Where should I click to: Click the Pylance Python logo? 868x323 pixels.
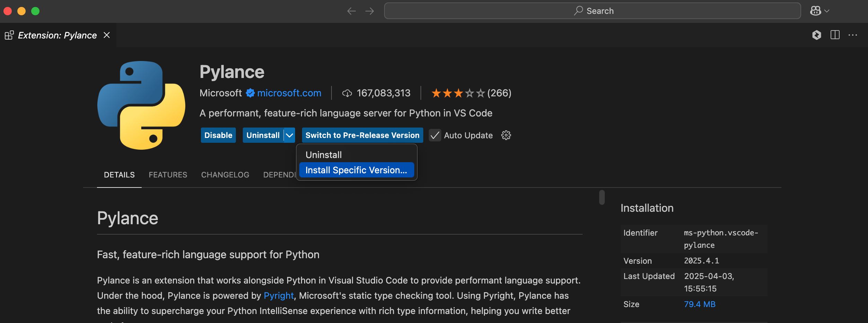[141, 105]
